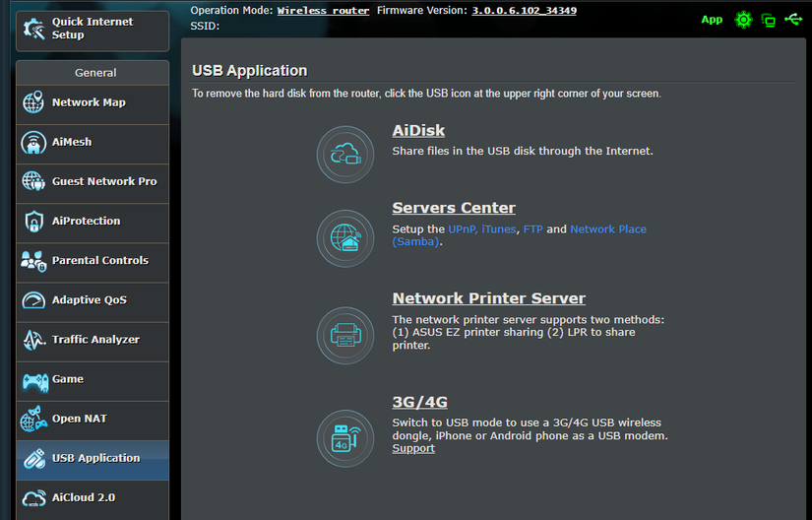Click the AiDisk cloud icon
812x520 pixels.
click(x=345, y=155)
